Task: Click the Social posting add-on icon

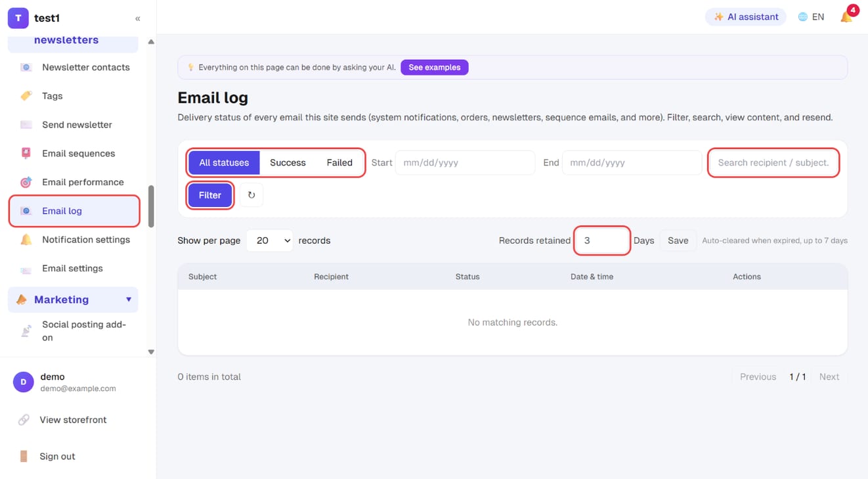Action: pyautogui.click(x=26, y=331)
